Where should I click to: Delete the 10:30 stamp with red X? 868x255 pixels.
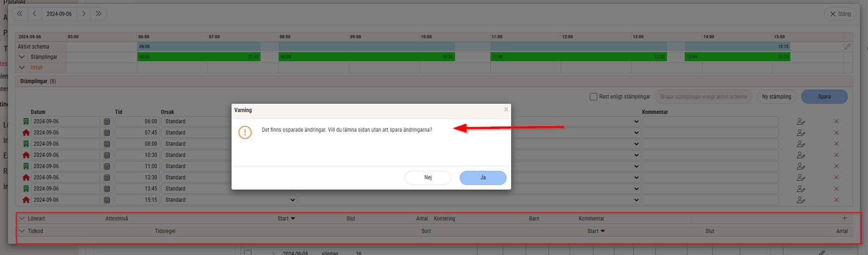point(836,155)
